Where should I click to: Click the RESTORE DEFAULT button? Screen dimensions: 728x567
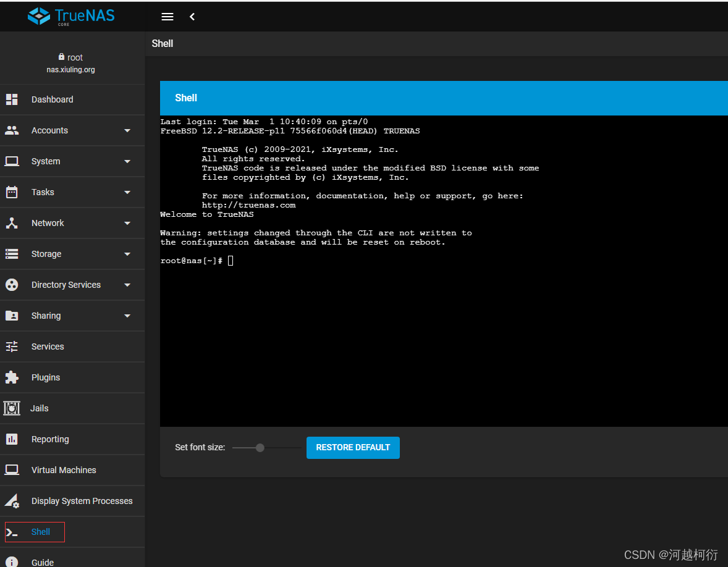[353, 447]
